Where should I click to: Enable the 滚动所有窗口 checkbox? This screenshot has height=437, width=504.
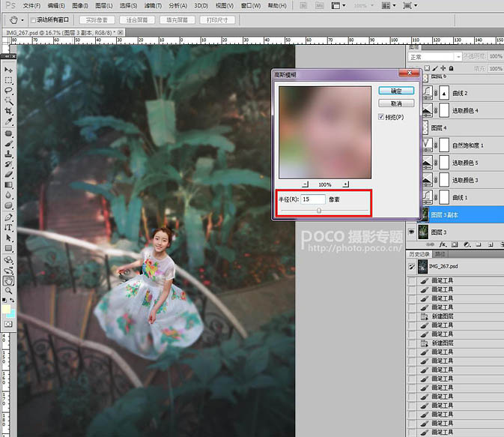pos(32,19)
